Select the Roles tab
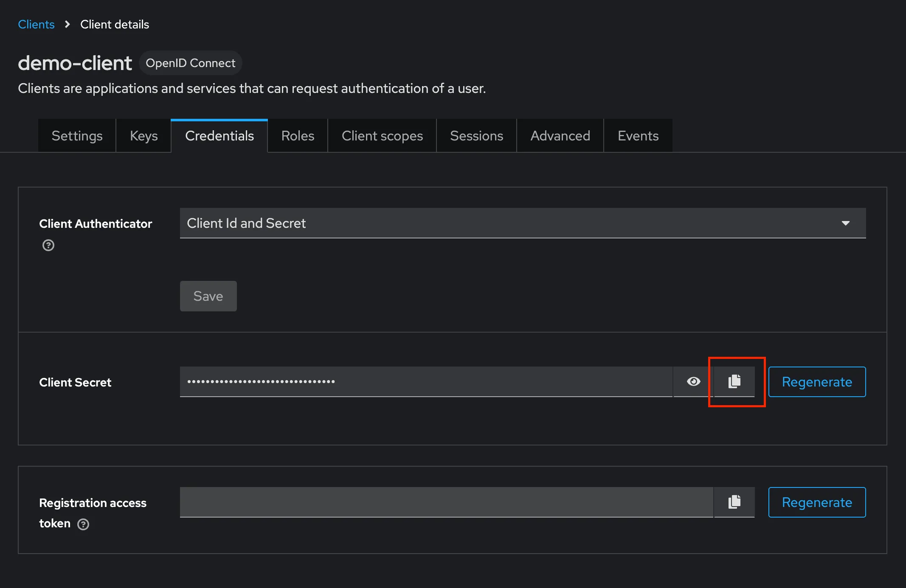This screenshot has width=906, height=588. coord(297,135)
